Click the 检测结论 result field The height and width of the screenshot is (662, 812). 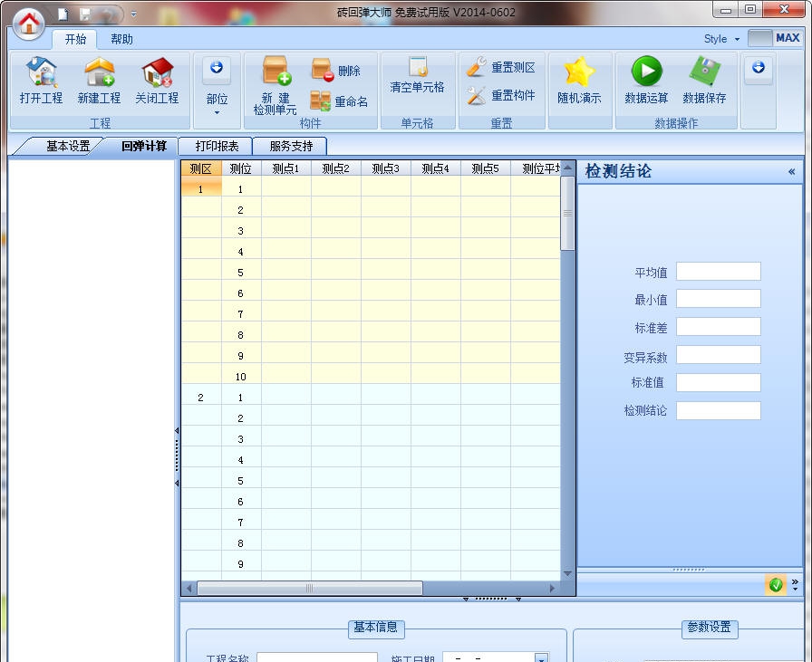[x=719, y=411]
